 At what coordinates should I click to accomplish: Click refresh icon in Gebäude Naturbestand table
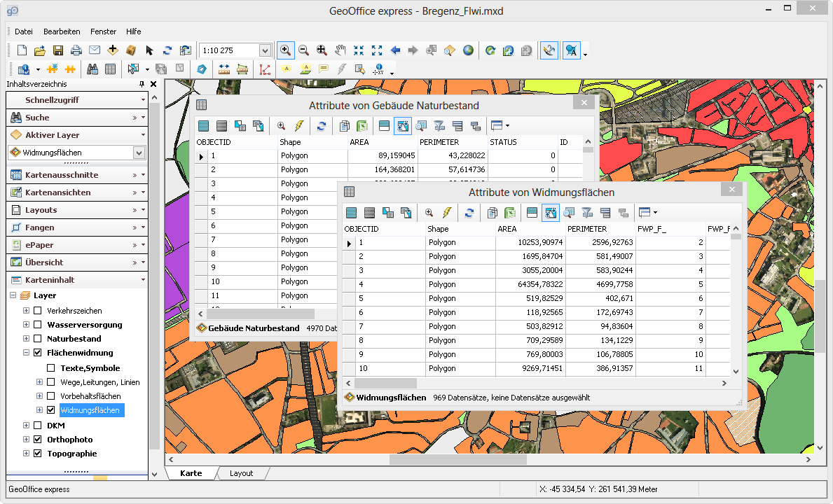pyautogui.click(x=321, y=126)
